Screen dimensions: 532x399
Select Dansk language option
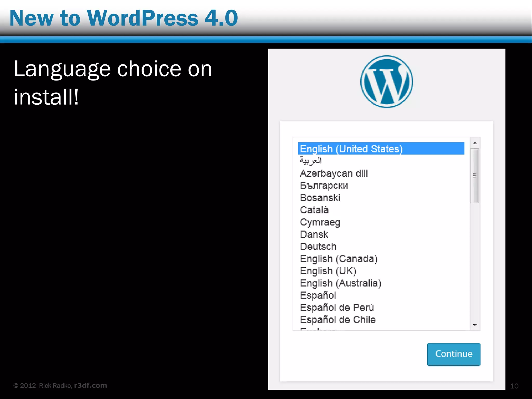(381, 234)
